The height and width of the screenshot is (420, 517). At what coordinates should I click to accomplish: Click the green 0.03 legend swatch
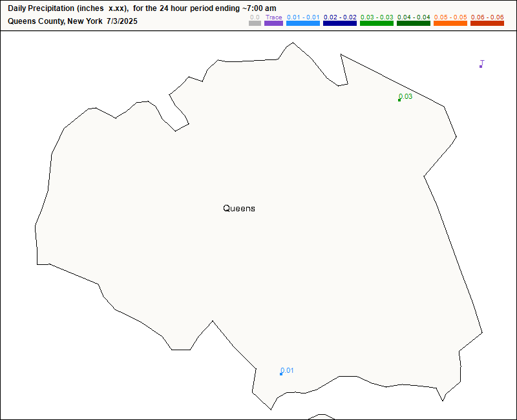[377, 23]
